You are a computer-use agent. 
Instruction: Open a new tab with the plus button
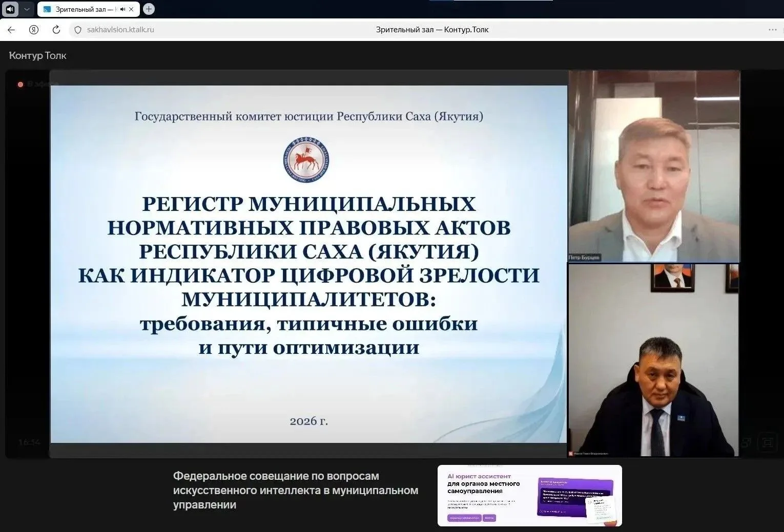click(149, 9)
